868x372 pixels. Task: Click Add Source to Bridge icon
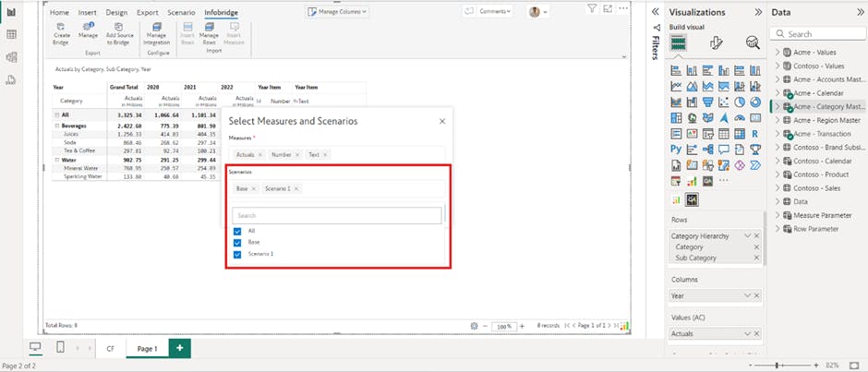coord(118,30)
